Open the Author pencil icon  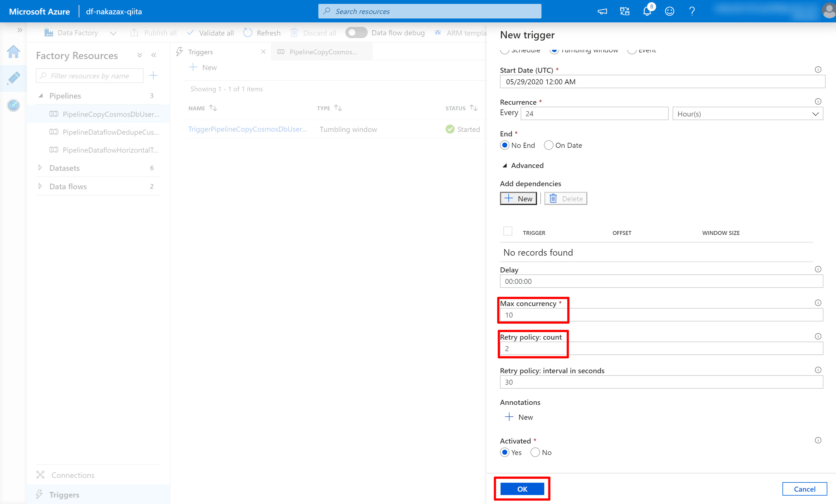pyautogui.click(x=13, y=78)
